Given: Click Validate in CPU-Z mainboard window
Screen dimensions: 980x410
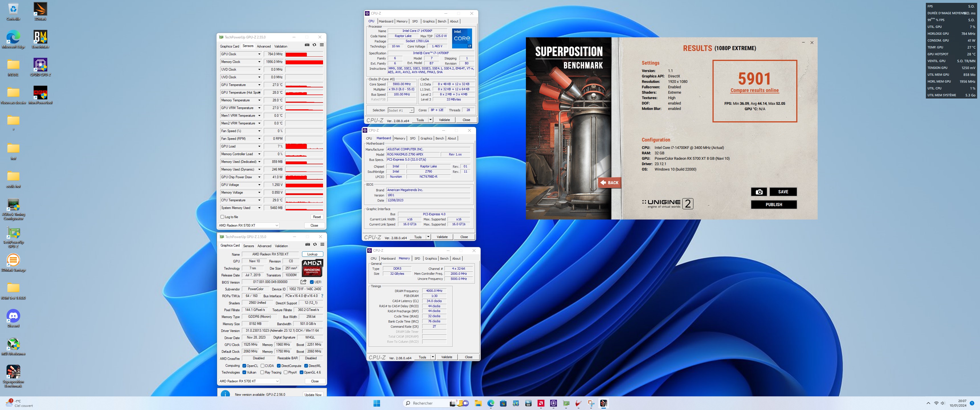Looking at the screenshot, I should pos(442,237).
